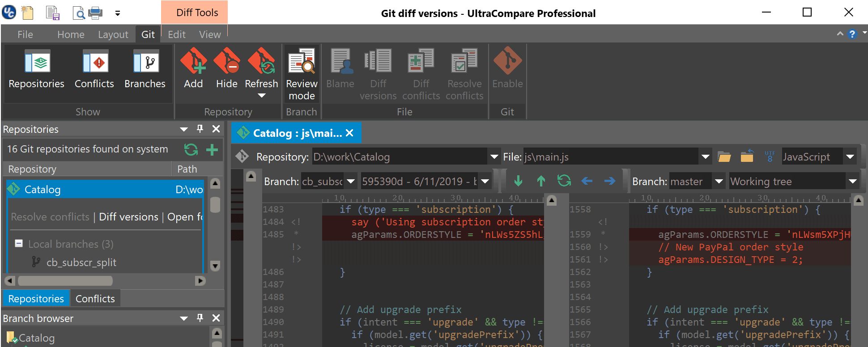Screen dimensions: 868x347
Task: Open Refresh dropdown arrow in ribbon
Action: [x=262, y=96]
